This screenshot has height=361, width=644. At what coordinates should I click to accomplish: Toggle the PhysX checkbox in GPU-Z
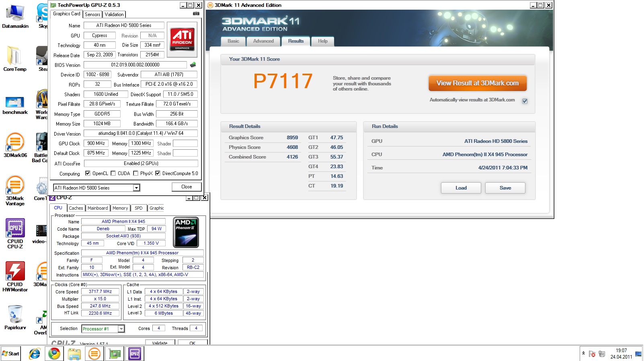136,173
